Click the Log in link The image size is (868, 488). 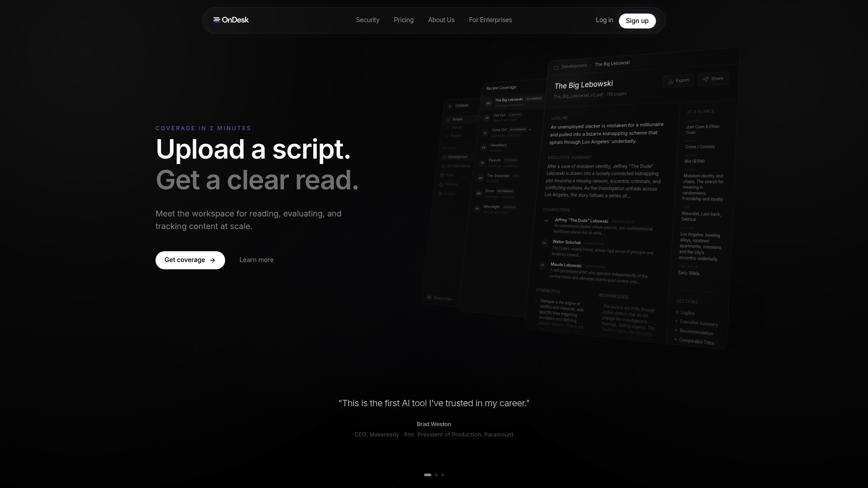point(604,20)
